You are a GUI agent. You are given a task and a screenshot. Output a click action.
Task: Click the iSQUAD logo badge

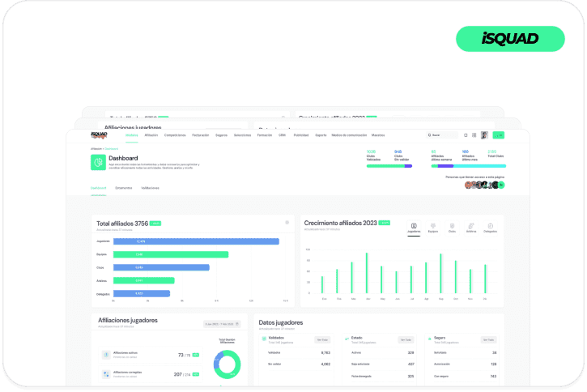pyautogui.click(x=509, y=38)
